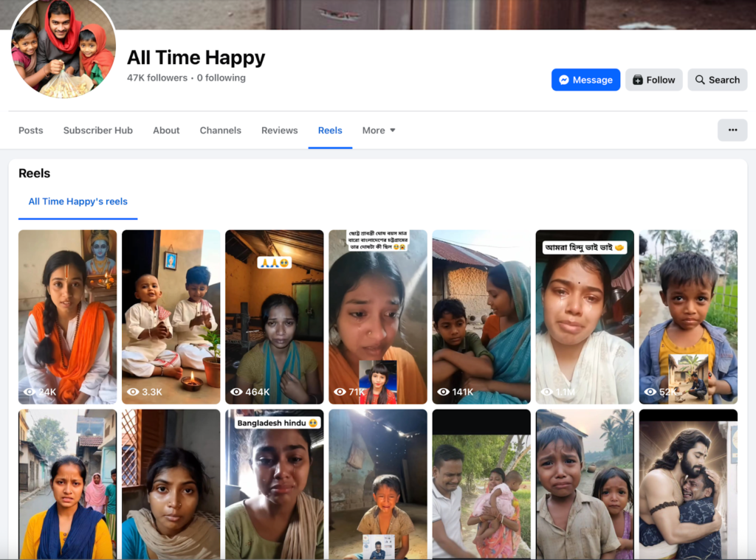
Task: Click the eye icon on 3.3K reel
Action: pyautogui.click(x=133, y=392)
